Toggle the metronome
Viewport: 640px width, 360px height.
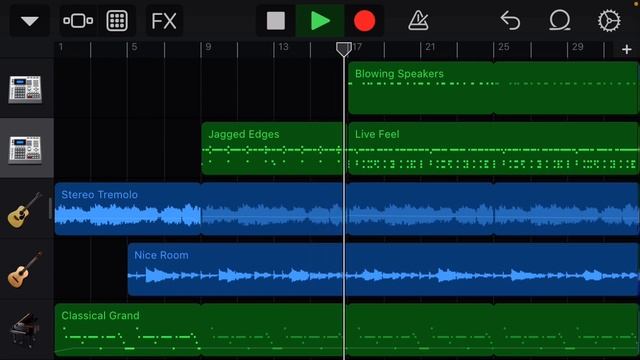(x=418, y=21)
